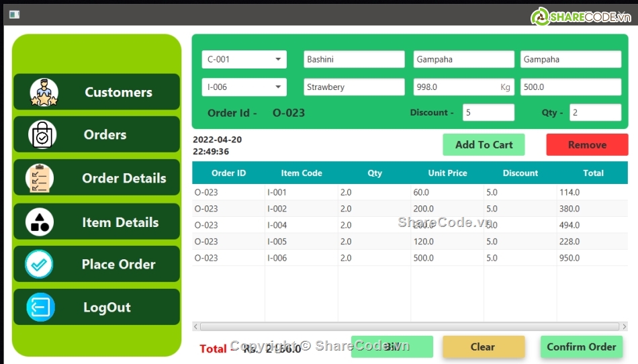Click the yellow Clear button
The image size is (638, 364).
point(483,347)
